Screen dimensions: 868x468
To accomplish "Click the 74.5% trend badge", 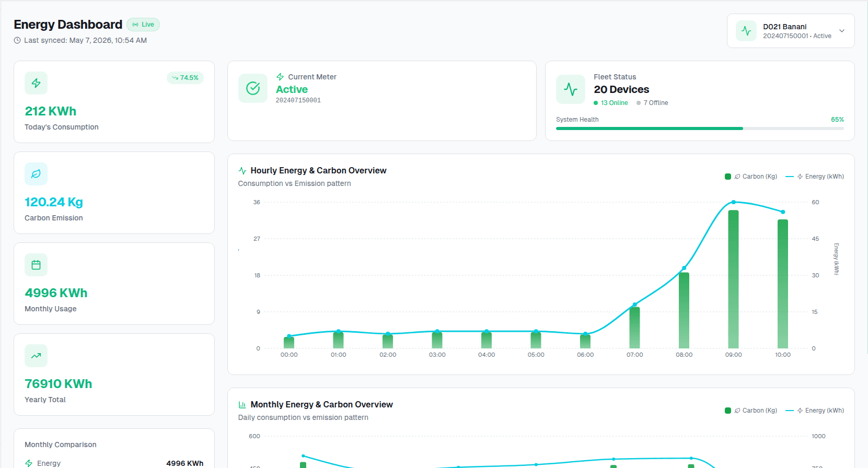I will pos(185,78).
